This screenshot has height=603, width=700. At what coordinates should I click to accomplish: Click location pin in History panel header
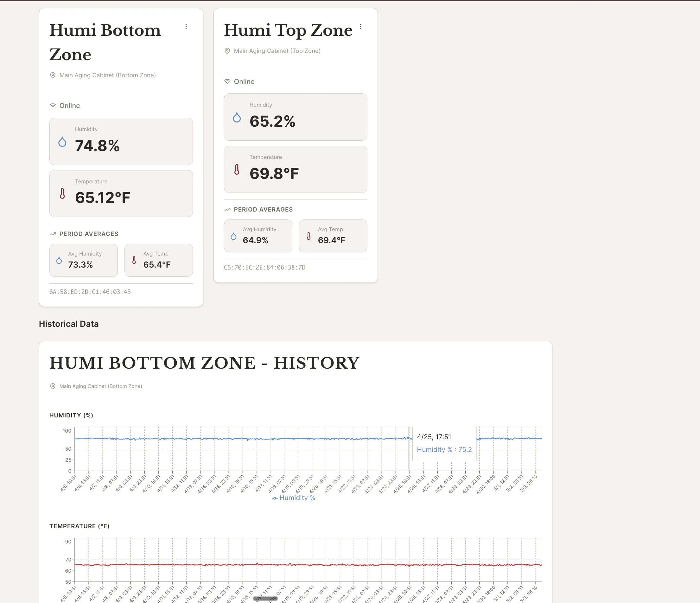pyautogui.click(x=53, y=386)
